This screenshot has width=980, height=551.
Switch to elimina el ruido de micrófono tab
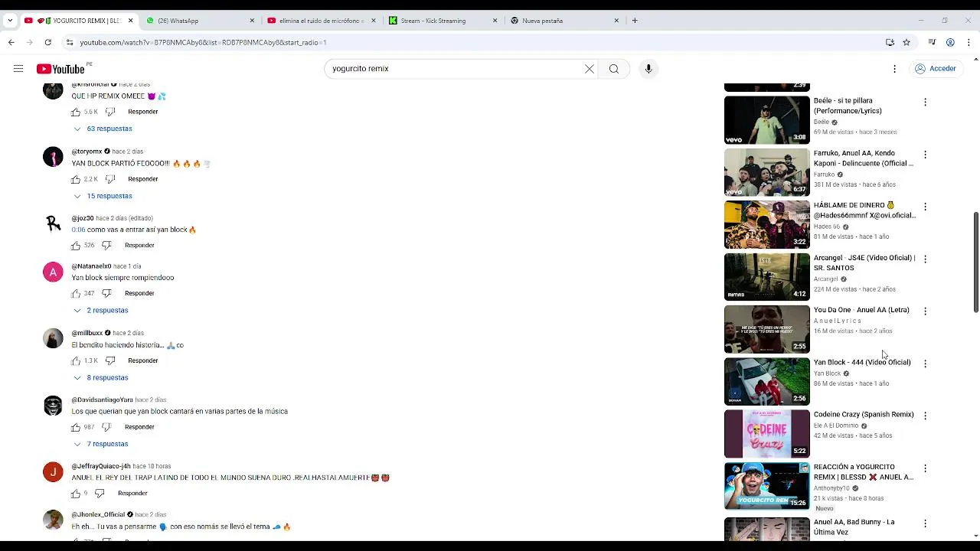[x=320, y=21]
